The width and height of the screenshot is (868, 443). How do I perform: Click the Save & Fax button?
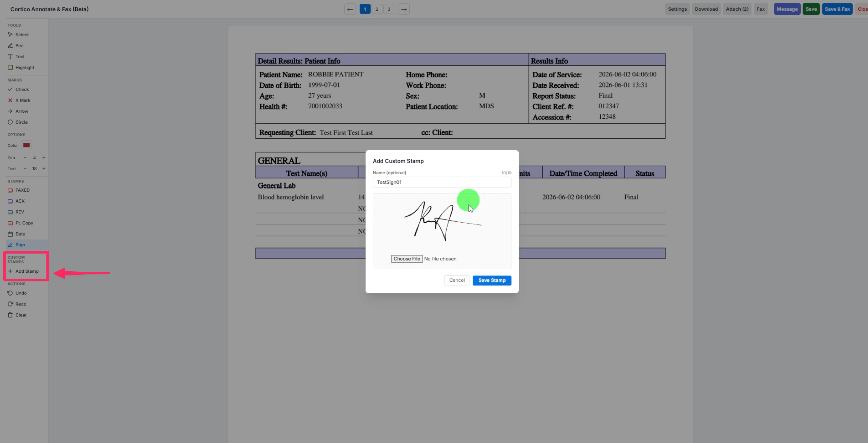837,9
